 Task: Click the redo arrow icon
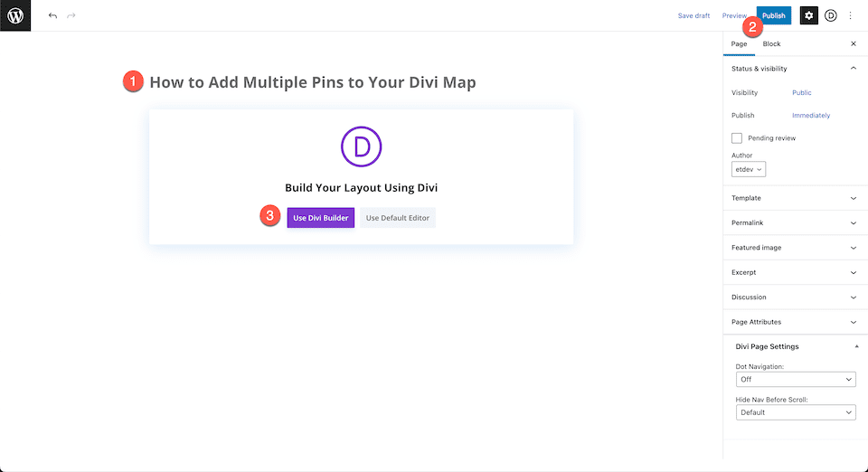click(x=71, y=16)
